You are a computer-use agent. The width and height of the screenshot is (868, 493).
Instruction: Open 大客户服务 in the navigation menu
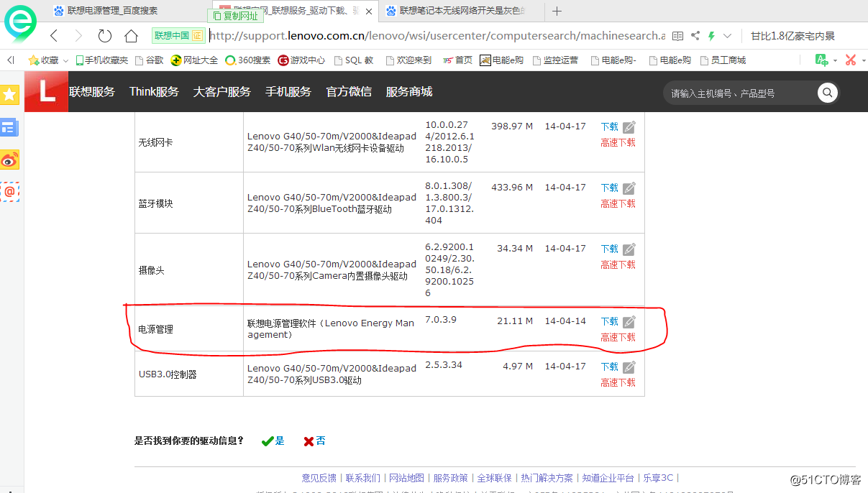click(221, 91)
